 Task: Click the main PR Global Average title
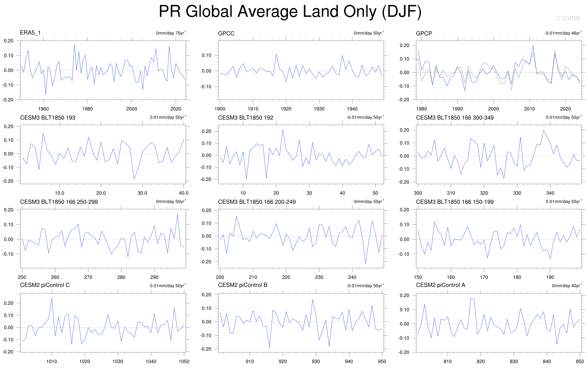click(x=290, y=11)
